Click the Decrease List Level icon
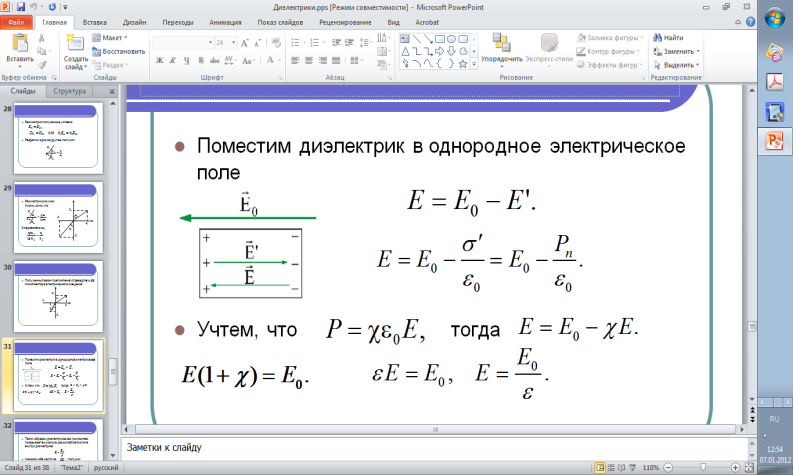The image size is (793, 475). [x=336, y=43]
